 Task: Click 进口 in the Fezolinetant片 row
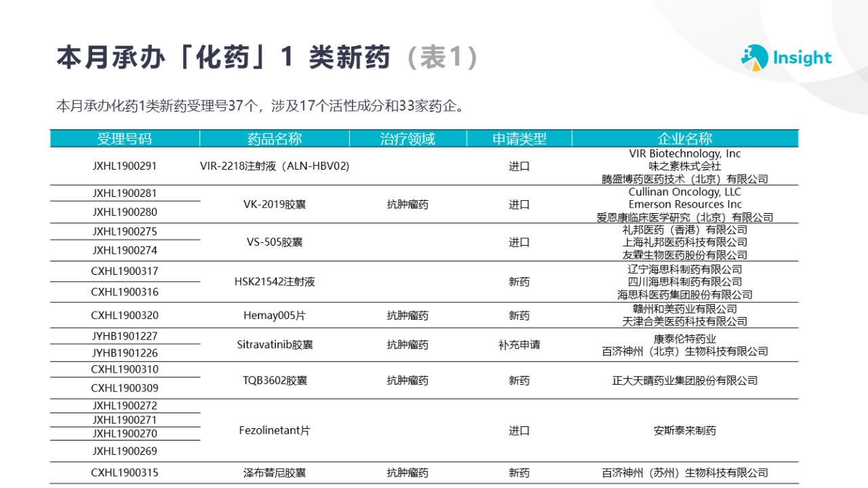(x=519, y=431)
